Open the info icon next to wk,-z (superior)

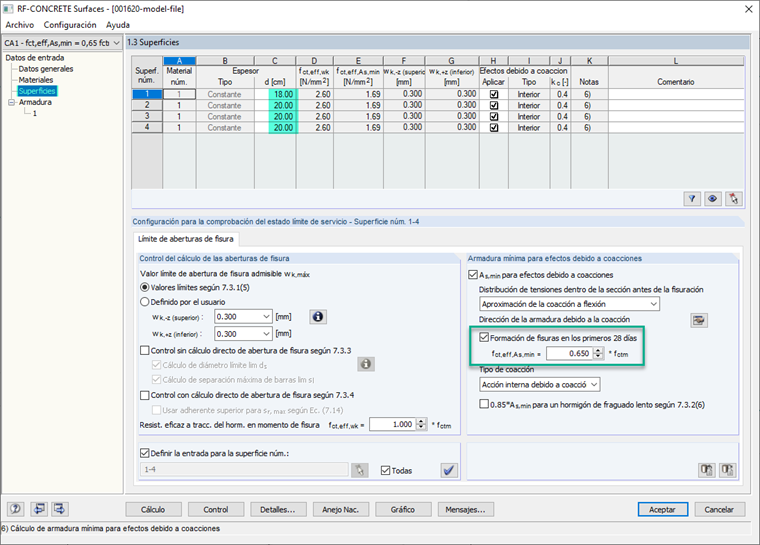click(317, 317)
